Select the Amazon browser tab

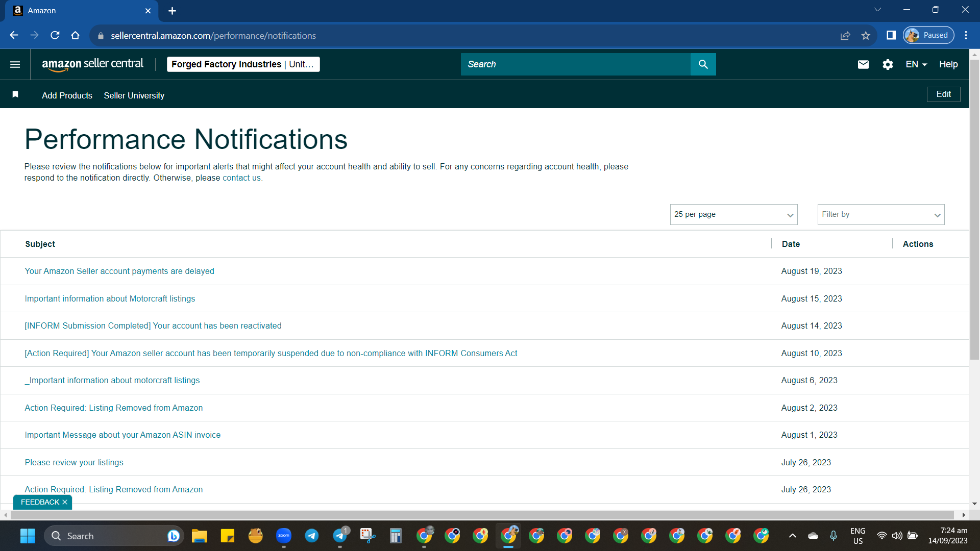point(82,11)
